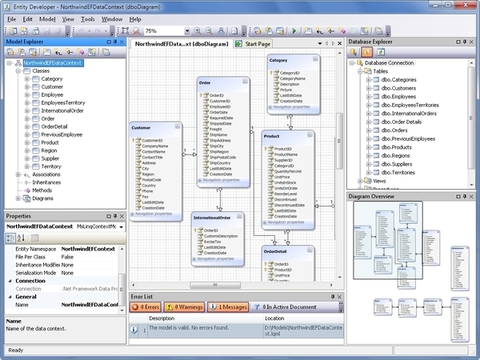
Task: Click the Diagram Overview thumbnail viewport
Action: 388,240
